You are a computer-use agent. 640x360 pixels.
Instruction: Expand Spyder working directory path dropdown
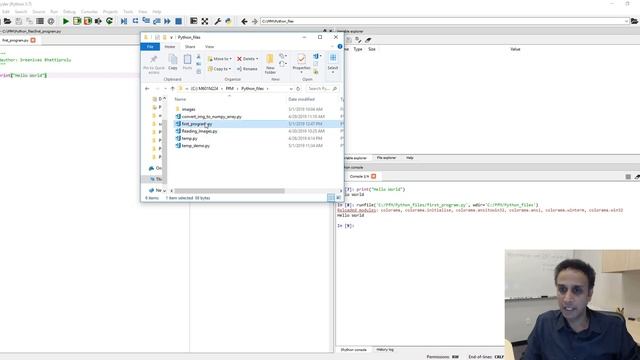click(626, 21)
